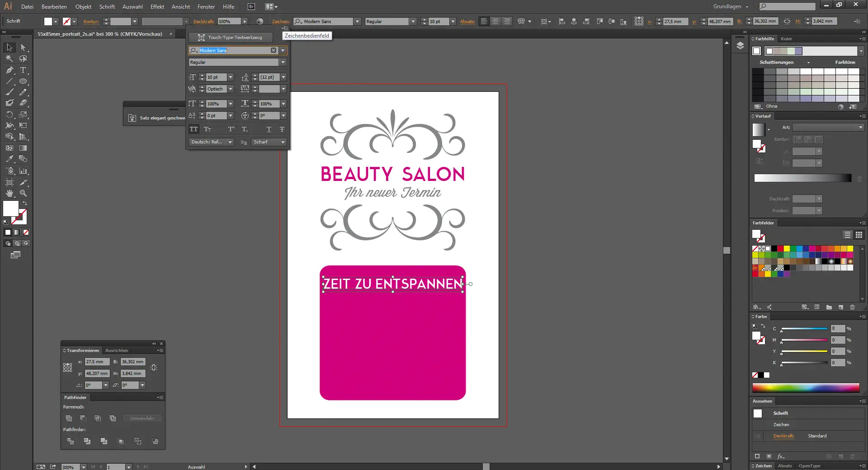Image resolution: width=868 pixels, height=470 pixels.
Task: Hide the Deckkraft appearance attribute
Action: 758,436
